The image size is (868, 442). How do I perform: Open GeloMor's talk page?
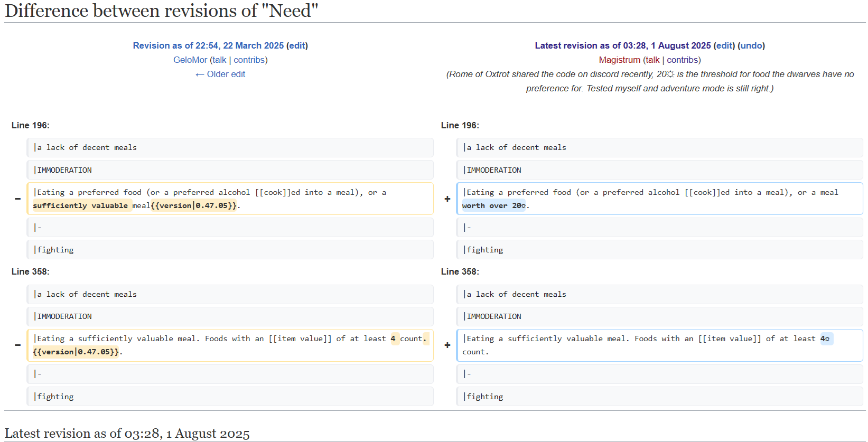pyautogui.click(x=219, y=60)
